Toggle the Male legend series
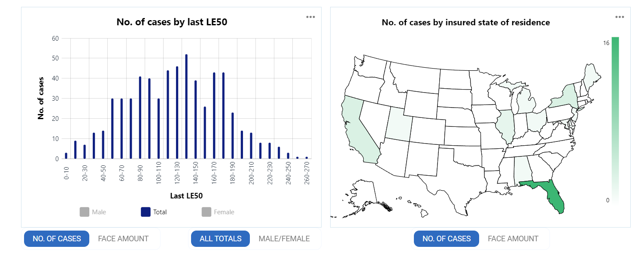Screen dimensions: 644x261 [x=93, y=212]
